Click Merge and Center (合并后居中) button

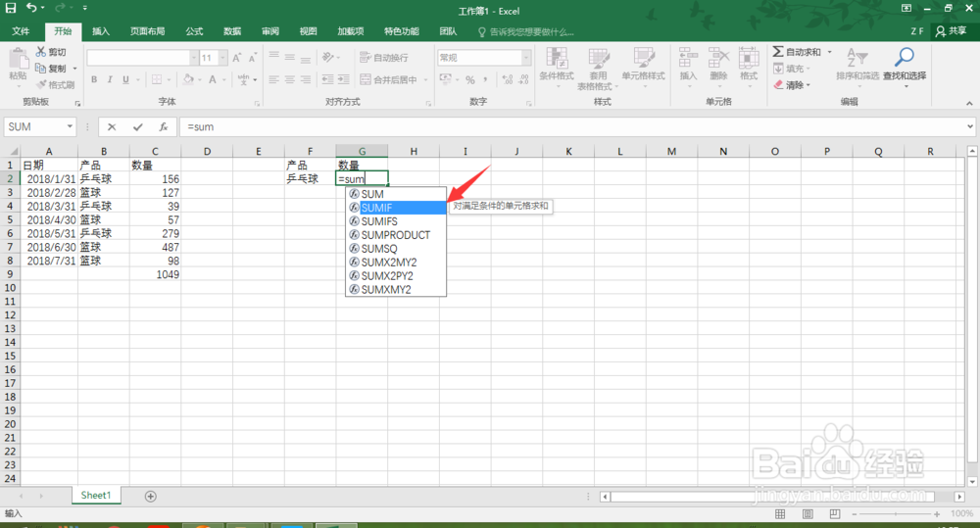click(x=389, y=79)
